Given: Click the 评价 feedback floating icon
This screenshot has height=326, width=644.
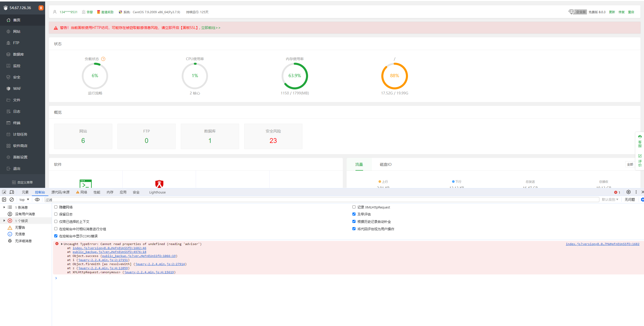Looking at the screenshot, I should tap(640, 160).
